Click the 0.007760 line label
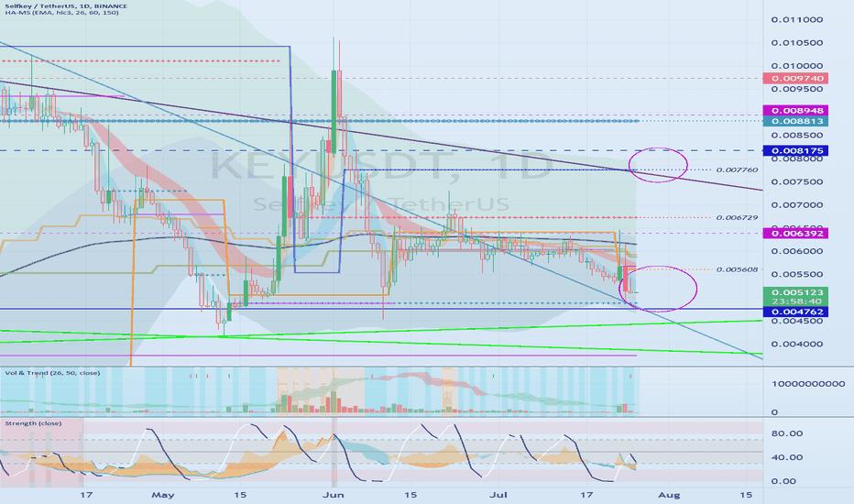854x504 pixels. 737,170
